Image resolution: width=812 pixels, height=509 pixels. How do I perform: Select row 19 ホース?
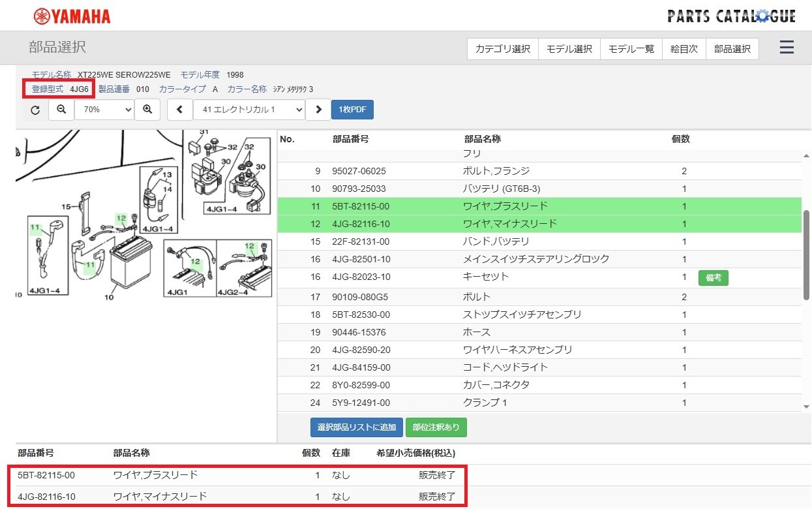pos(539,332)
